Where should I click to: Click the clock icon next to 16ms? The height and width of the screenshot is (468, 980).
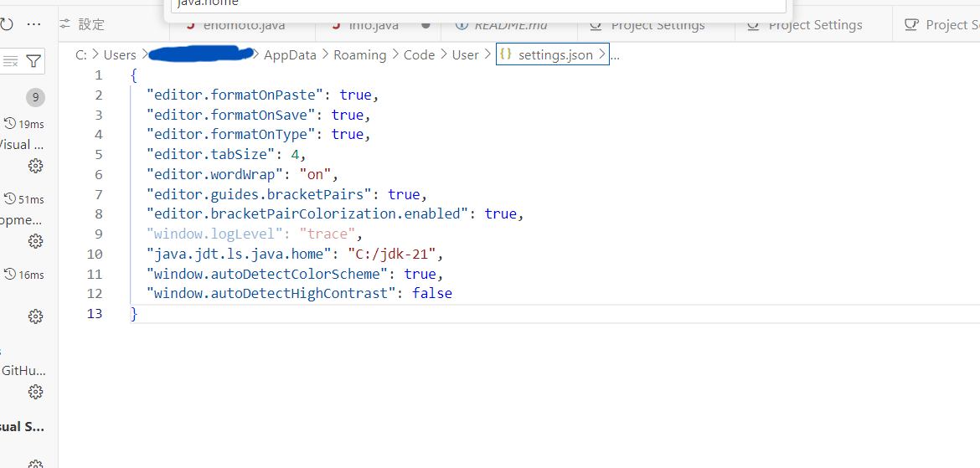10,274
